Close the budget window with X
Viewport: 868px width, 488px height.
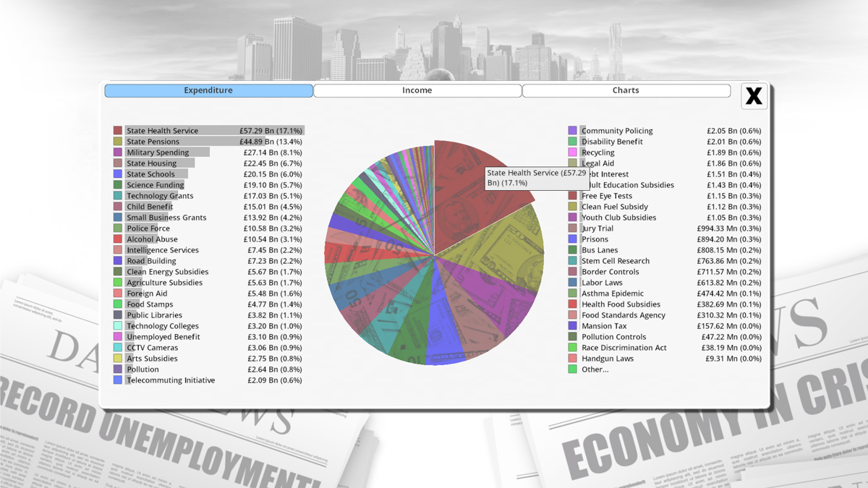click(x=754, y=95)
